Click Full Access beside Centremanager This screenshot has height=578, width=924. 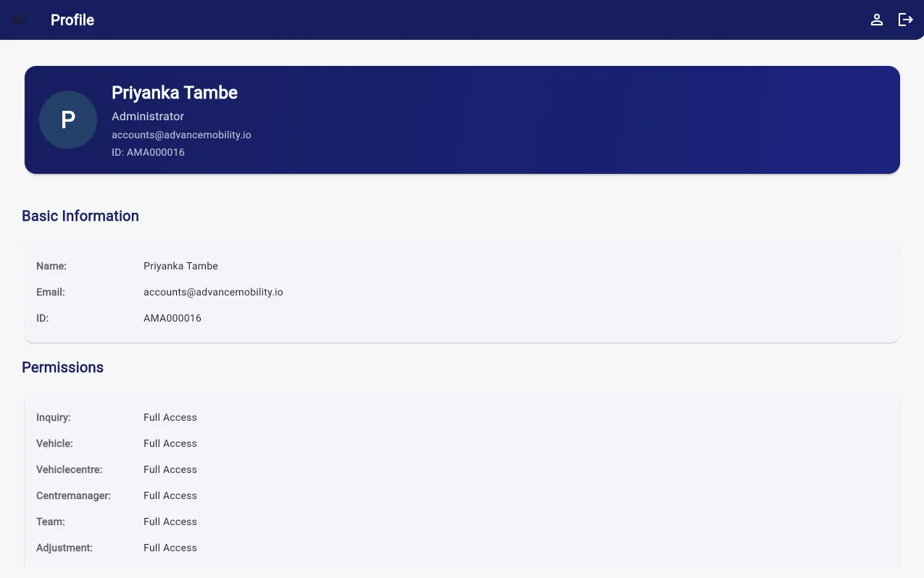(170, 495)
